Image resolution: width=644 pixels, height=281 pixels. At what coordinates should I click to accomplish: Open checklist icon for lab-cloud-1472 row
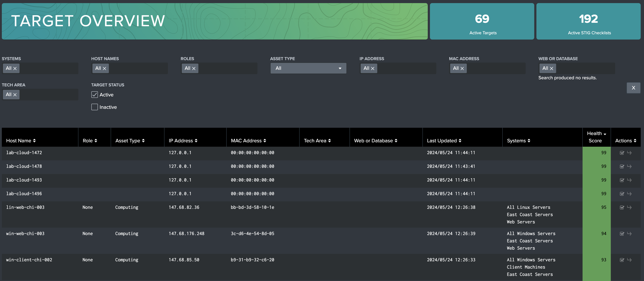[x=622, y=153]
